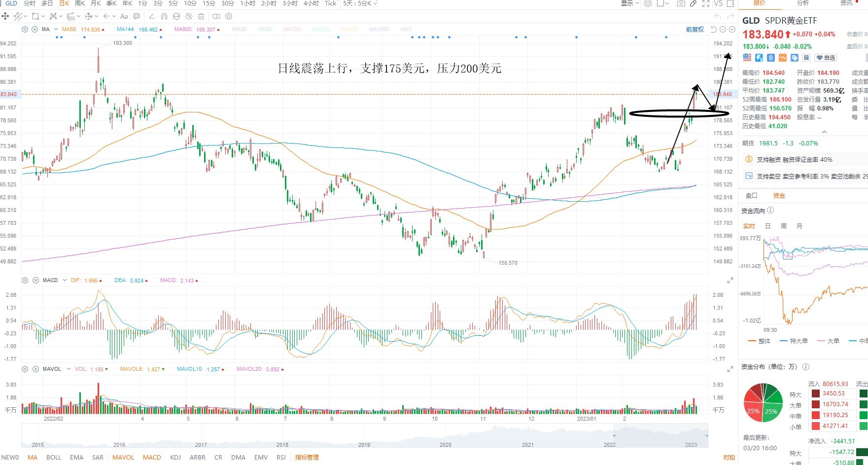The height and width of the screenshot is (465, 868).
Task: Take a chart screenshot with camera icon
Action: coord(681,3)
